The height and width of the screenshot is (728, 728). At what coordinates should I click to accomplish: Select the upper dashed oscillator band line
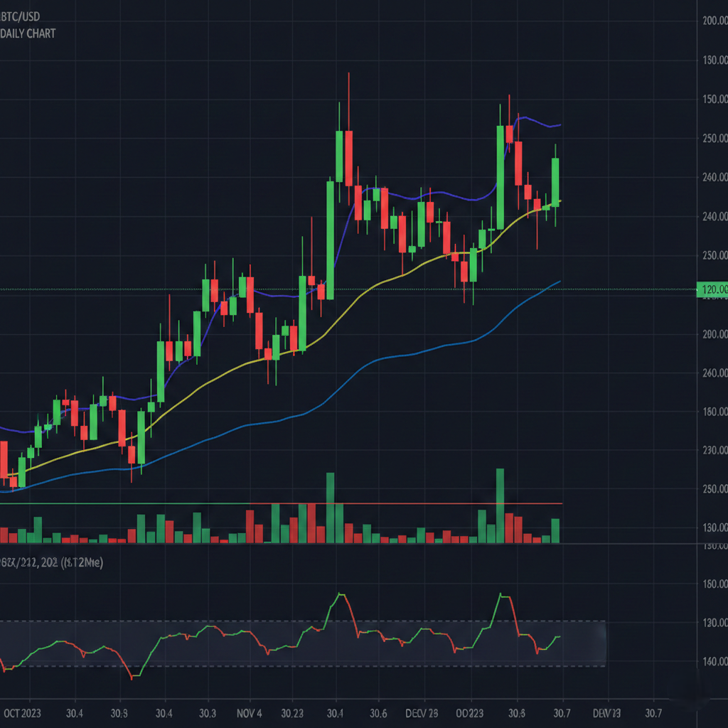click(x=284, y=621)
